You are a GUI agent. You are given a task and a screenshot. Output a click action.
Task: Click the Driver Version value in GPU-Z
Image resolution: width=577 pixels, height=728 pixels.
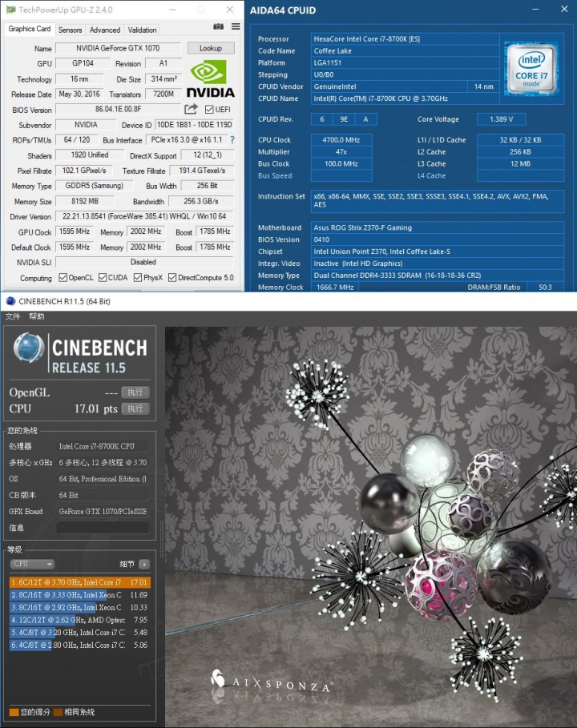tap(144, 216)
